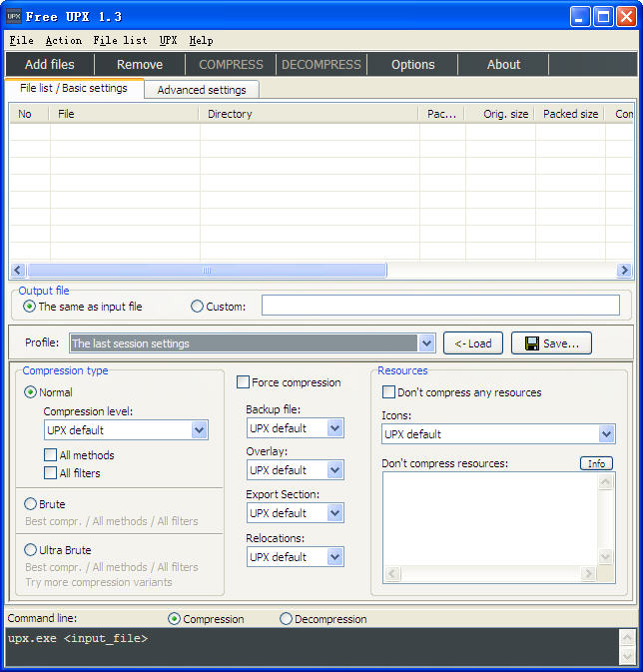The height and width of the screenshot is (672, 643).
Task: Maximize the Free UPX window
Action: 603,17
